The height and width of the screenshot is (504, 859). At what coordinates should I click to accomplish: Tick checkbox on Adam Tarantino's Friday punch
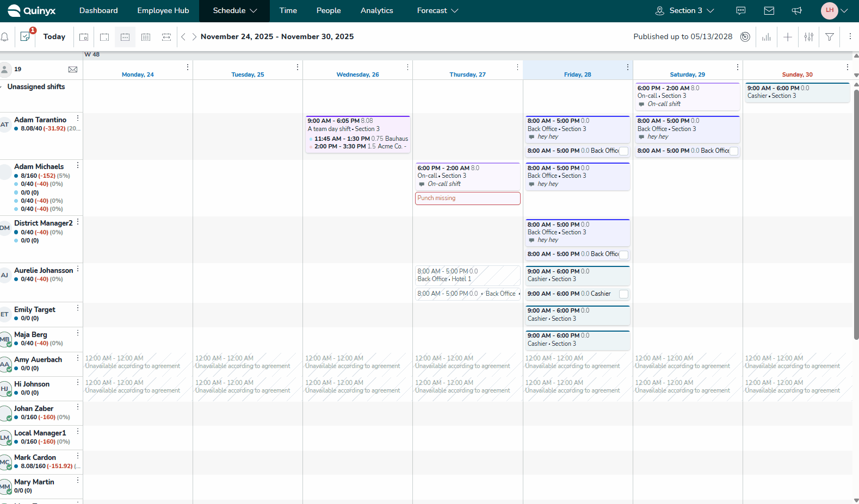[x=624, y=151]
